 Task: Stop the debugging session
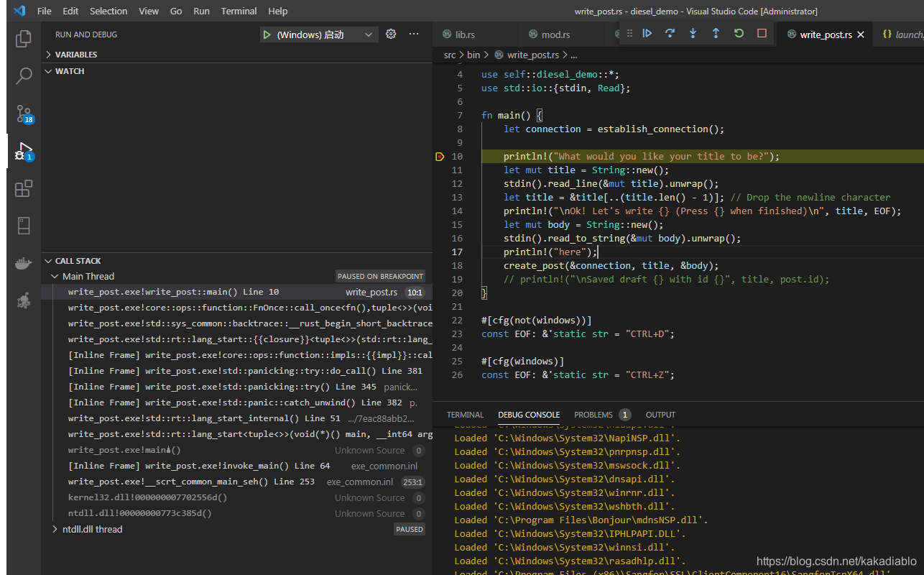click(762, 33)
